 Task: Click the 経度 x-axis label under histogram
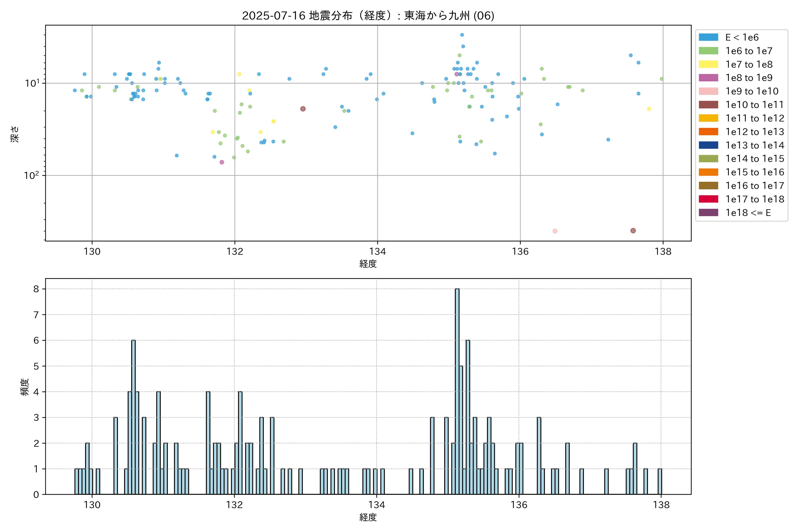(x=368, y=517)
